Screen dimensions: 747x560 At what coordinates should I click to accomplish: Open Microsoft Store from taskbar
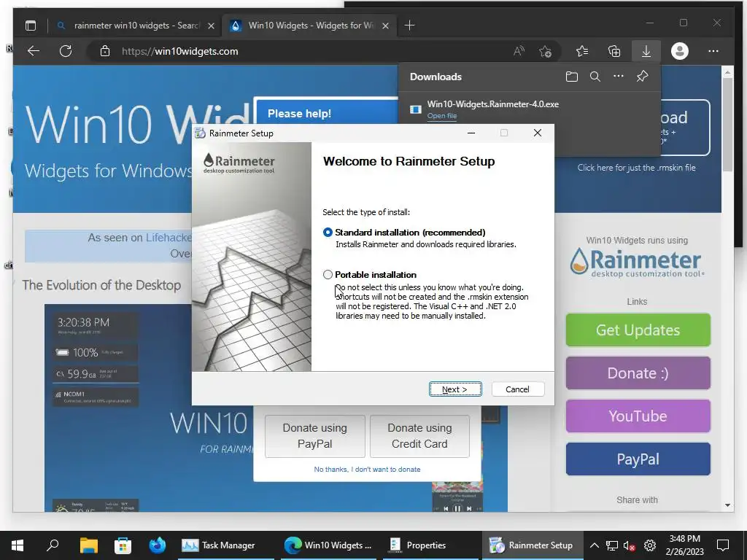click(x=123, y=545)
